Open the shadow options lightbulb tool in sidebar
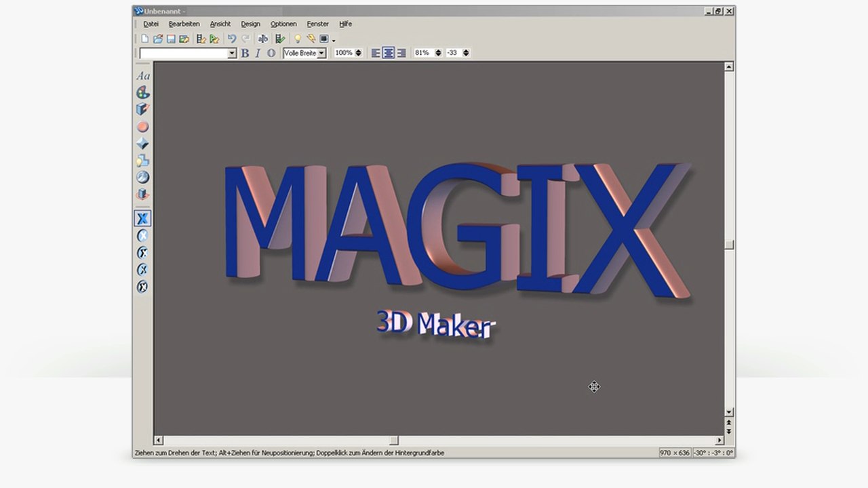The height and width of the screenshot is (488, 868). pyautogui.click(x=142, y=161)
